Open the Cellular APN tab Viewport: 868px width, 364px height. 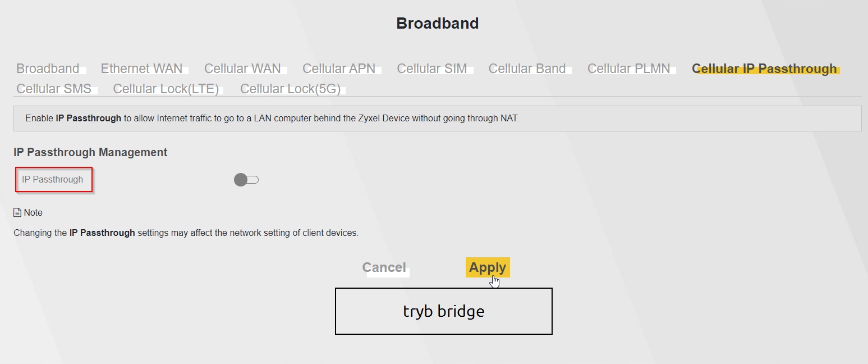[x=339, y=69]
